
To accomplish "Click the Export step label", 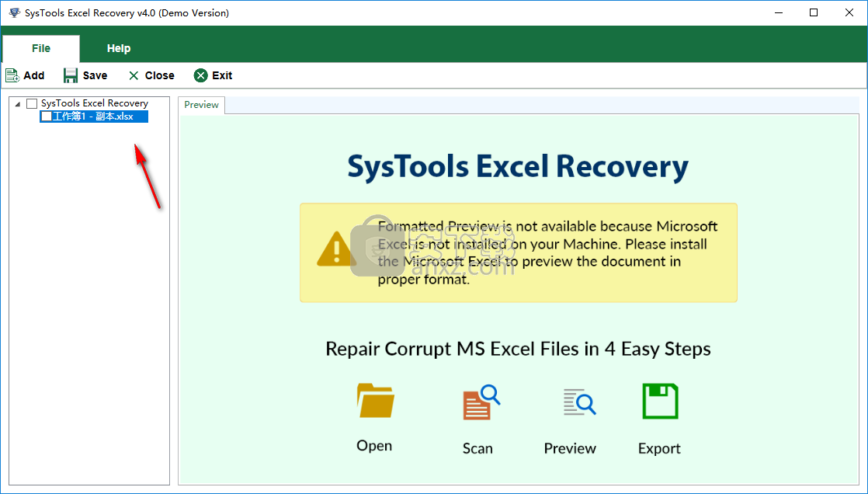I will 659,448.
